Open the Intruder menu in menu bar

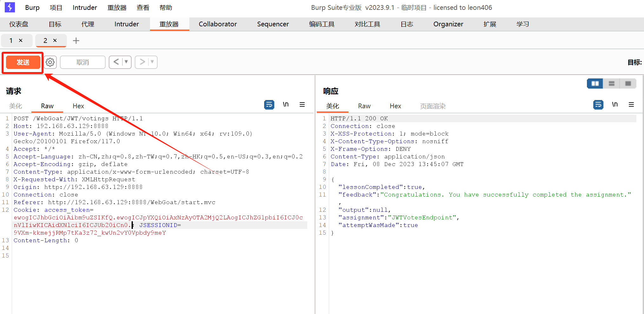tap(85, 8)
